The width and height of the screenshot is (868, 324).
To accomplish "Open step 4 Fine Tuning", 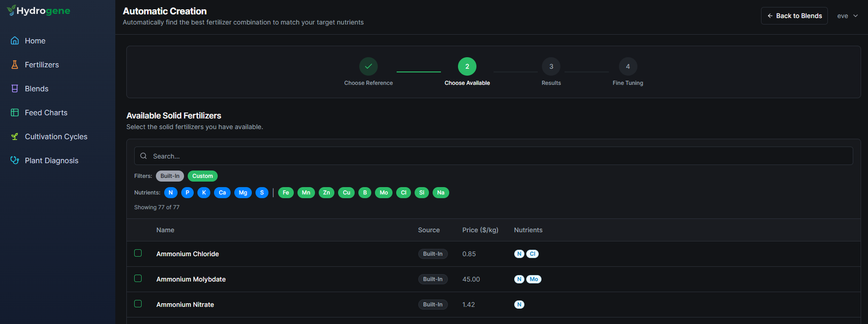I will [628, 67].
